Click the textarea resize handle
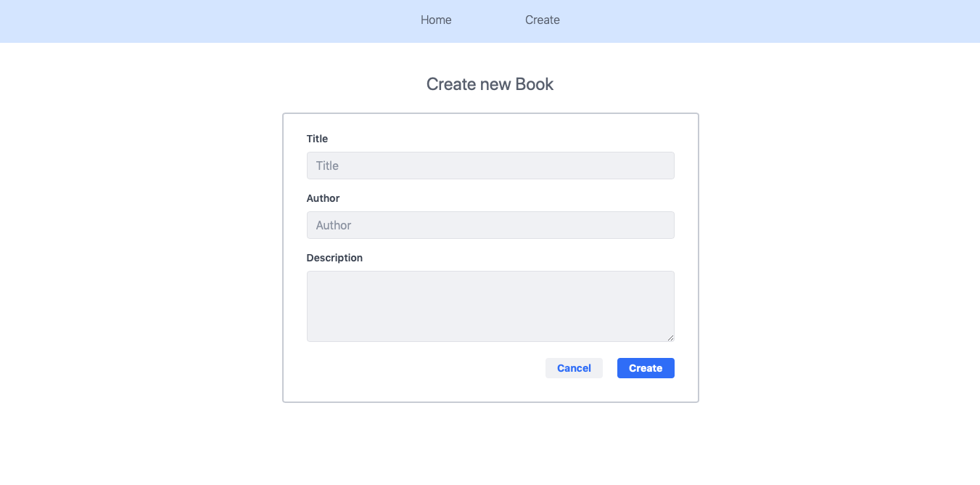 point(671,338)
